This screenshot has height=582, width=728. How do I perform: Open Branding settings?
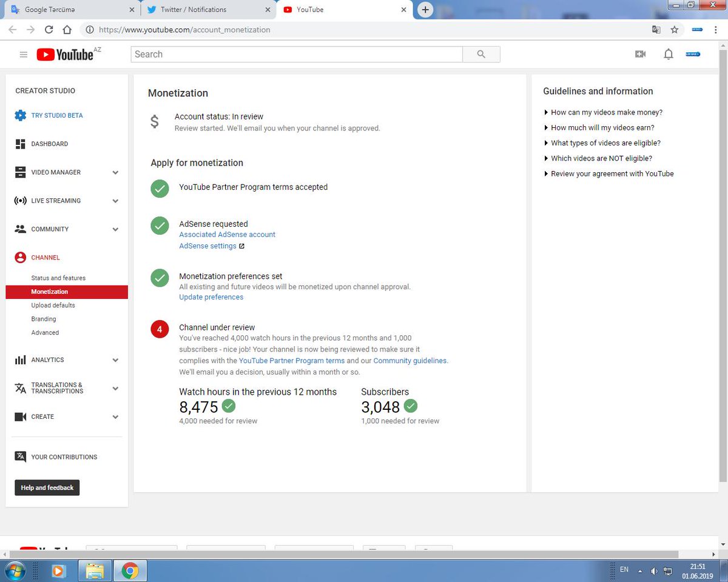click(44, 319)
